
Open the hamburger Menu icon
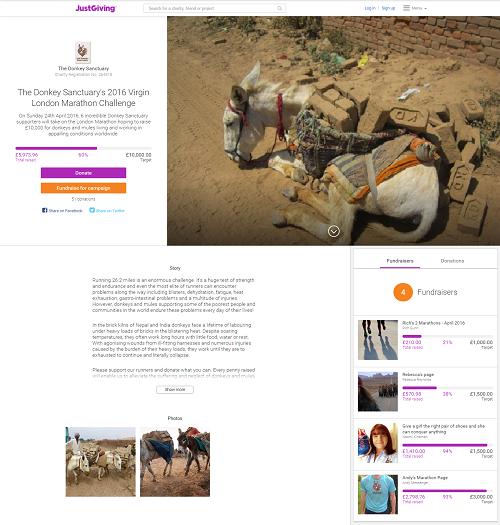pyautogui.click(x=406, y=8)
